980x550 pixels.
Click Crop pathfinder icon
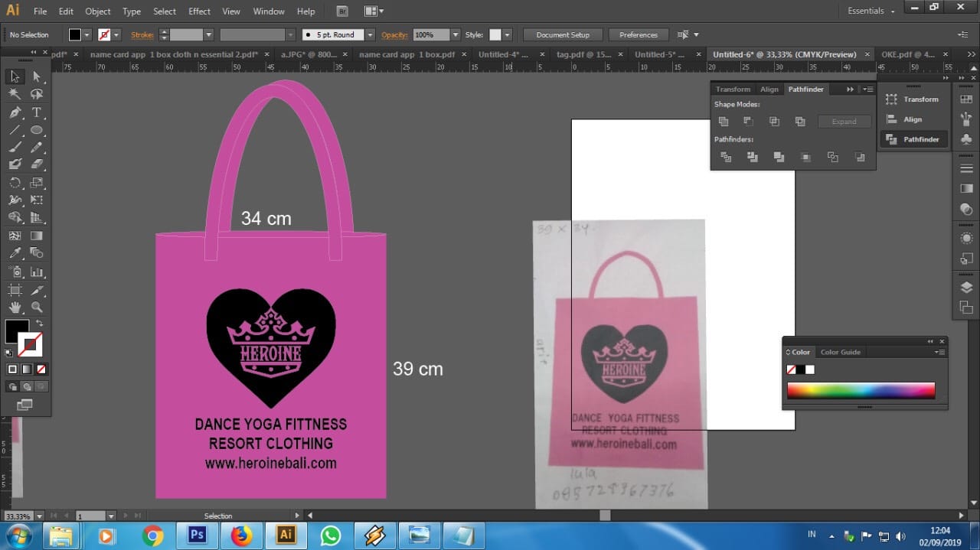click(805, 157)
